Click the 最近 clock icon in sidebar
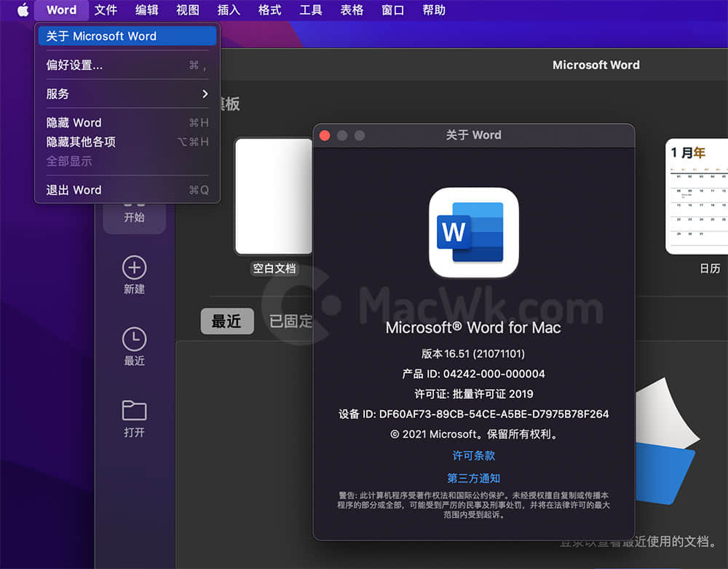728x569 pixels. pyautogui.click(x=134, y=339)
